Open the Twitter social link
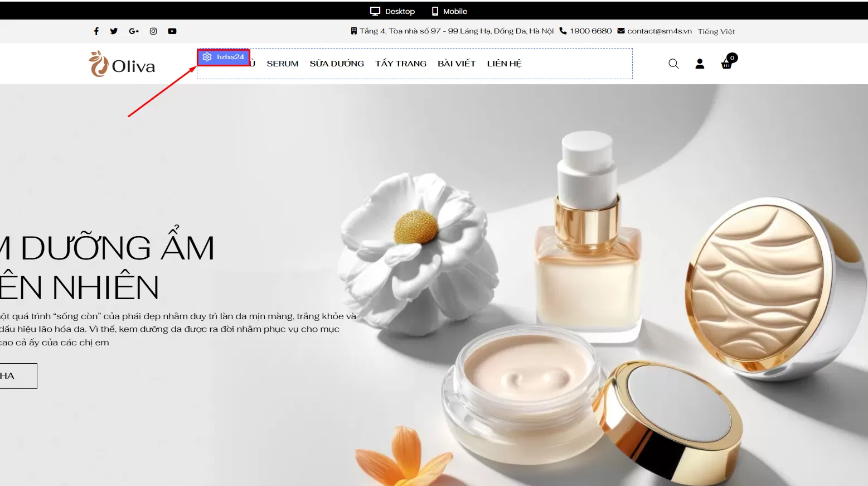The image size is (868, 486). [114, 31]
